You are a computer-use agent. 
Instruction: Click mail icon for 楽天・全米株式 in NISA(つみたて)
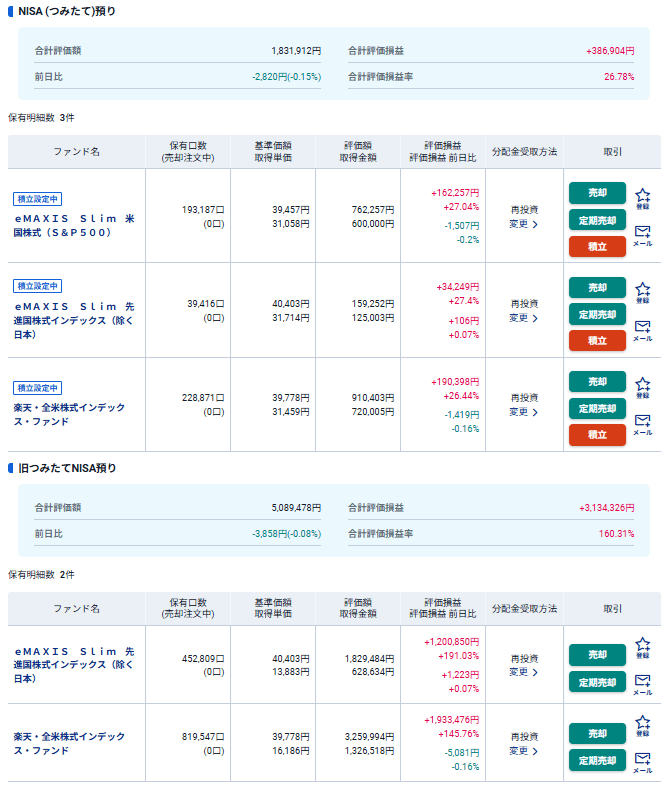click(642, 424)
